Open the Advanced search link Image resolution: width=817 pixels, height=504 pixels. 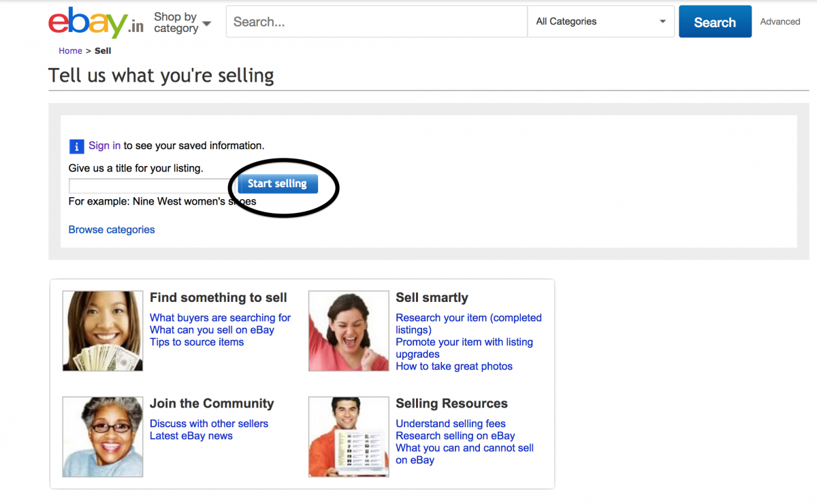(780, 22)
